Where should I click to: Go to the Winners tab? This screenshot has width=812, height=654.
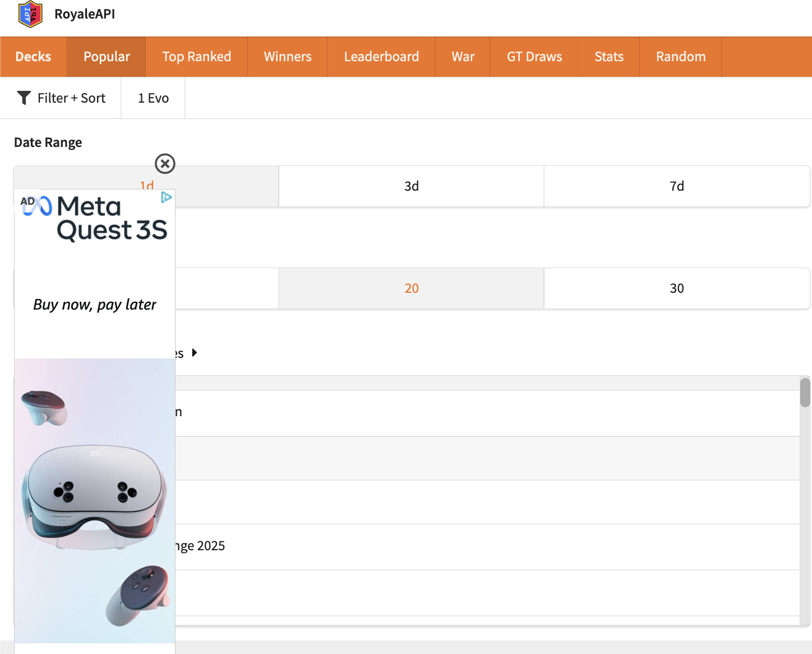point(287,57)
